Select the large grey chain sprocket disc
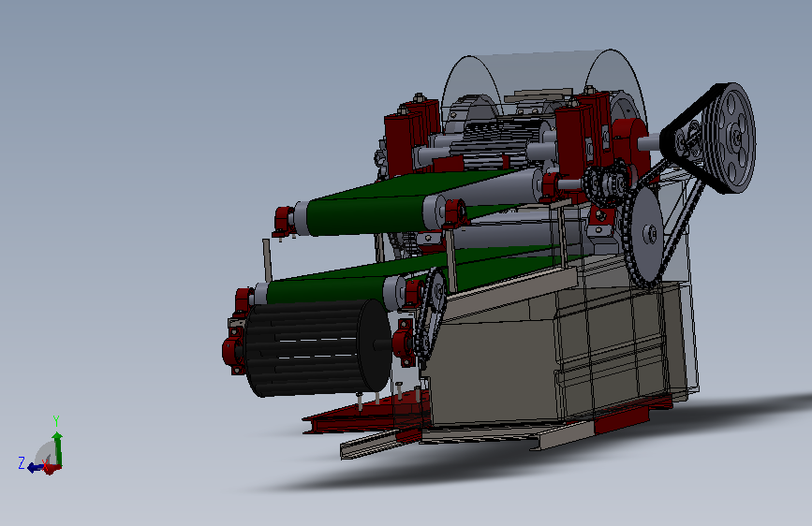Screen dimensions: 812x526 (x=647, y=237)
